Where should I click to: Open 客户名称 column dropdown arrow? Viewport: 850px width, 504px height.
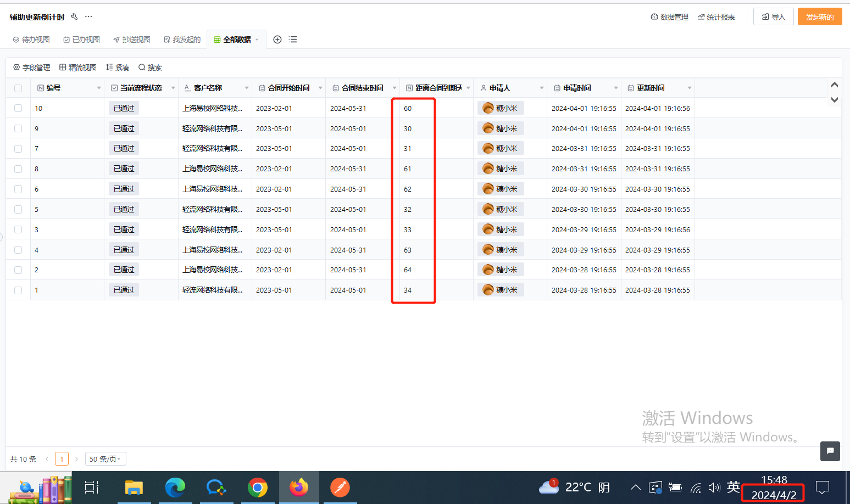247,88
